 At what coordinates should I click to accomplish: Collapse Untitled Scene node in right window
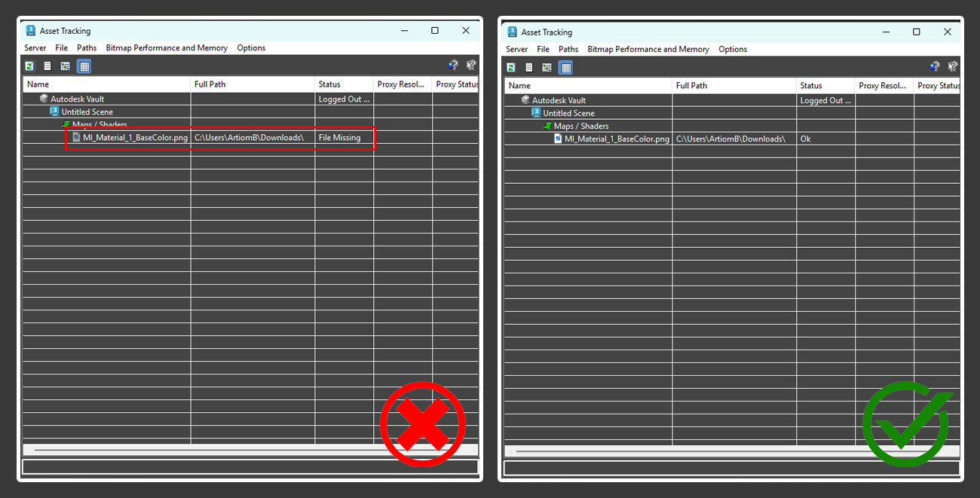568,113
